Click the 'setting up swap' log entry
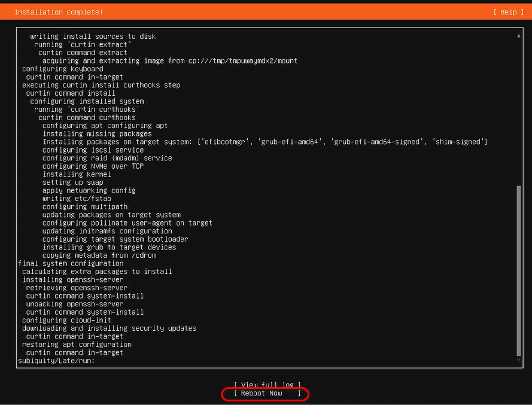532x405 pixels. coord(72,182)
